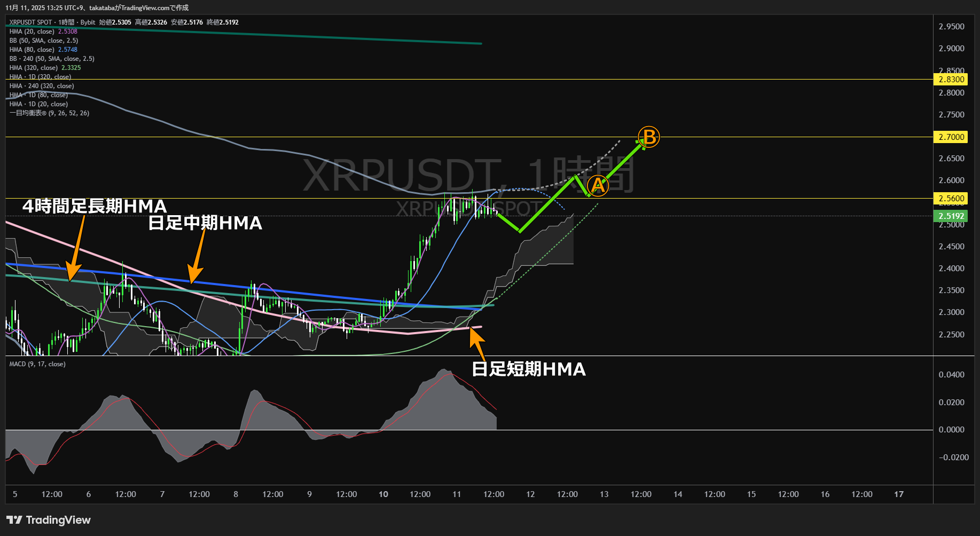This screenshot has height=536, width=980.
Task: Click the 0.0400 MACD axis value
Action: pos(952,375)
